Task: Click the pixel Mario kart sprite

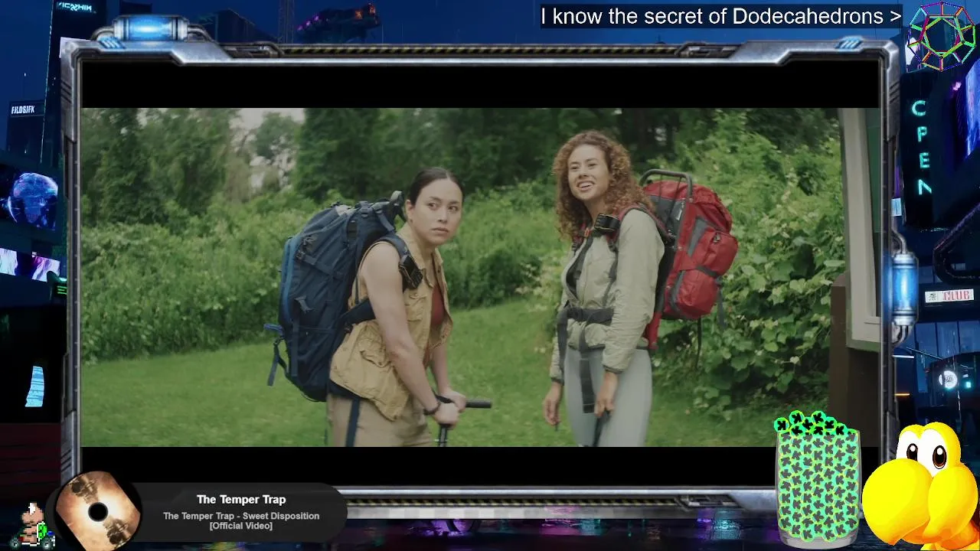Action: click(32, 527)
